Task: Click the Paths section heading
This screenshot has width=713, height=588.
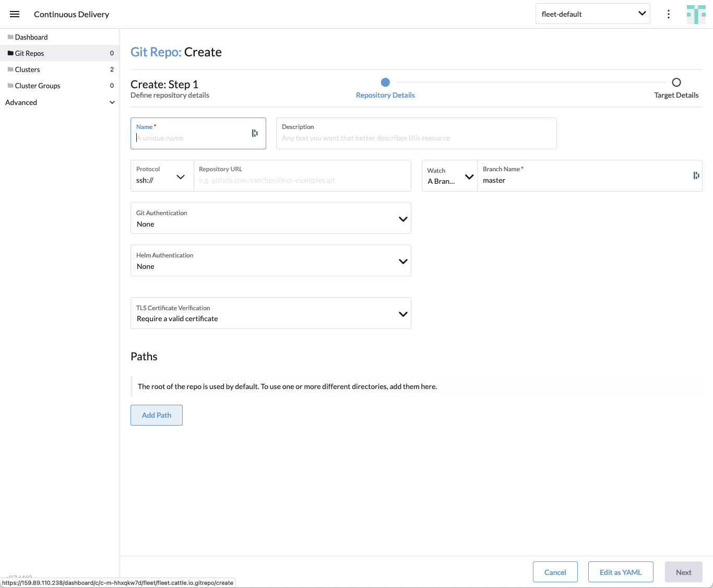Action: [x=144, y=357]
